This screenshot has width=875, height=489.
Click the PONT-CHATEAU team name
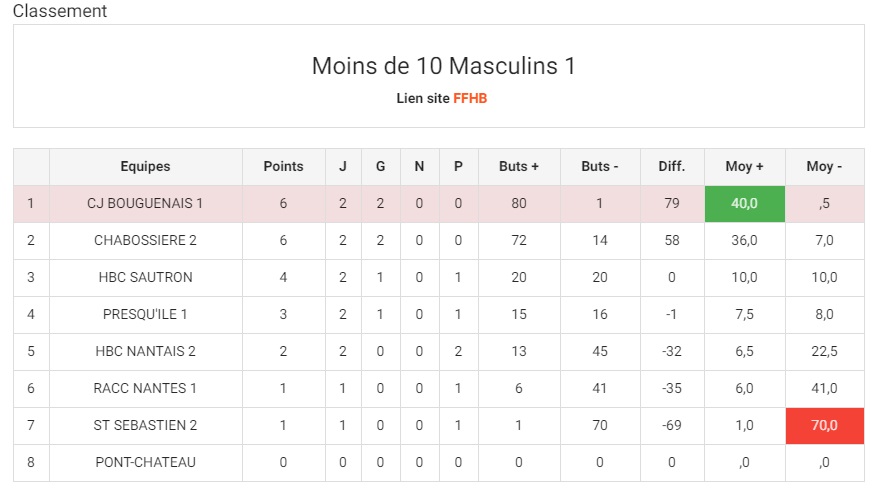[145, 462]
